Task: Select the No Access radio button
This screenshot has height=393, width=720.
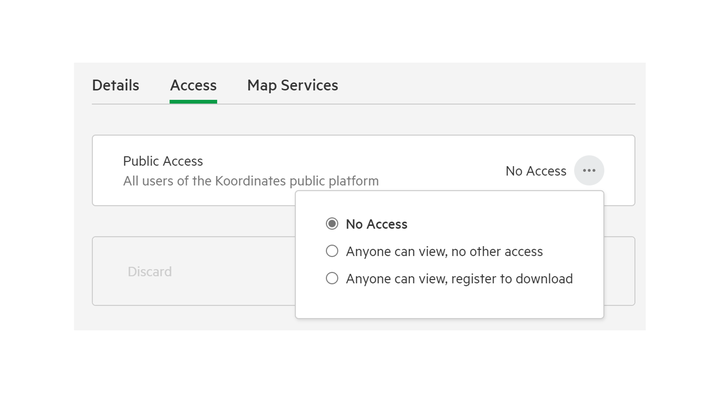Action: point(332,224)
